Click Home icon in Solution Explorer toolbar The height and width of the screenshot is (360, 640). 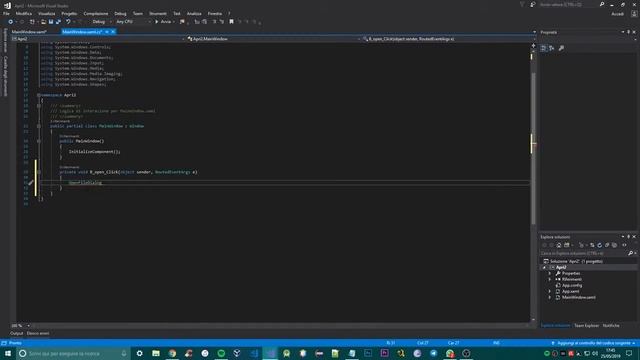[559, 245]
